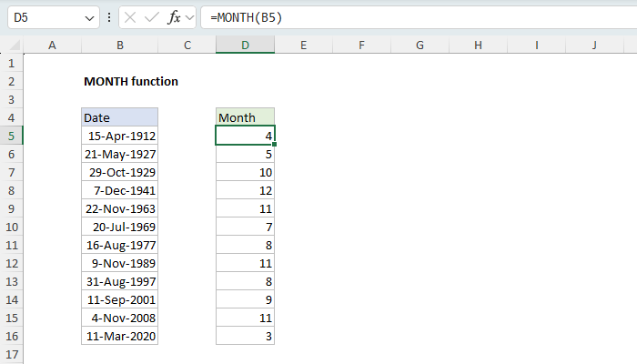This screenshot has width=637, height=364.
Task: Select column D header
Action: tap(245, 45)
